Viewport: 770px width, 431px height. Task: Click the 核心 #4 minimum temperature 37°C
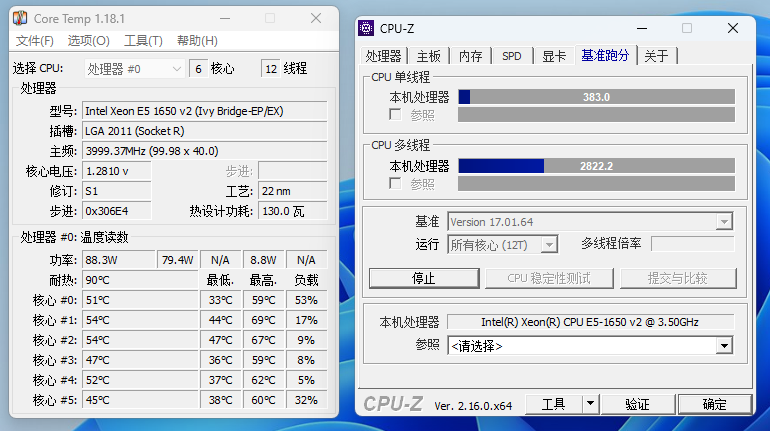pyautogui.click(x=220, y=380)
